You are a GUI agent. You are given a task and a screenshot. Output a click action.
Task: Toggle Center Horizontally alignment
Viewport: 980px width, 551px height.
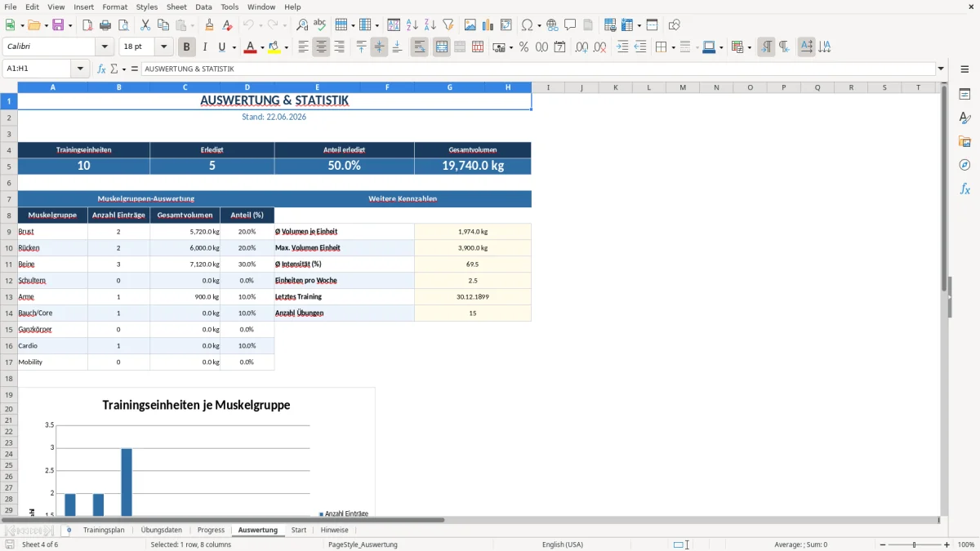point(321,47)
